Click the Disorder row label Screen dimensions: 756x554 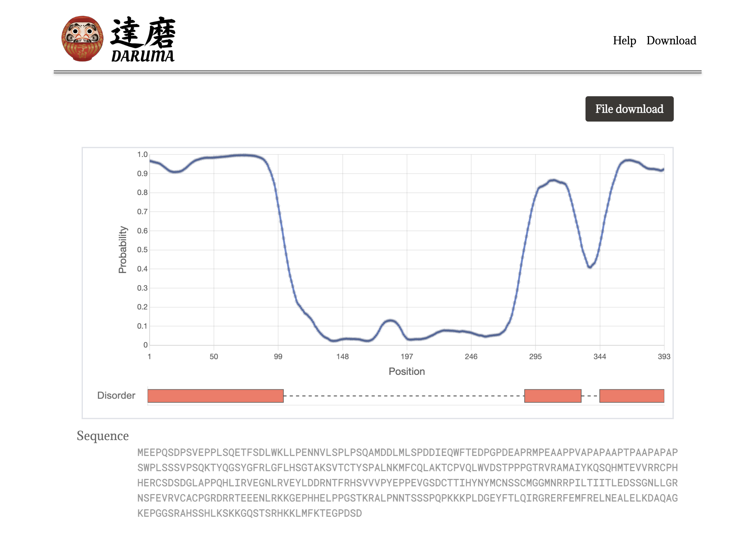[116, 395]
